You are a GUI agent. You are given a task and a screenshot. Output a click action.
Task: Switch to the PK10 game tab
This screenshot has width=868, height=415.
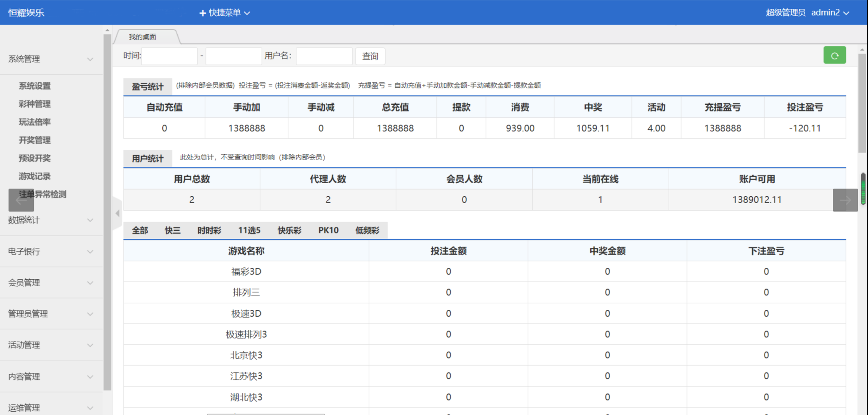(x=328, y=230)
